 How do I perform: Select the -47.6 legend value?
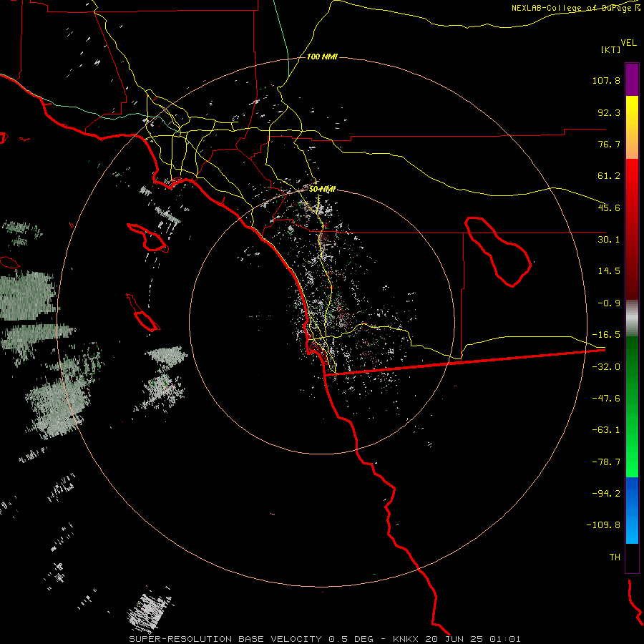[x=606, y=399]
